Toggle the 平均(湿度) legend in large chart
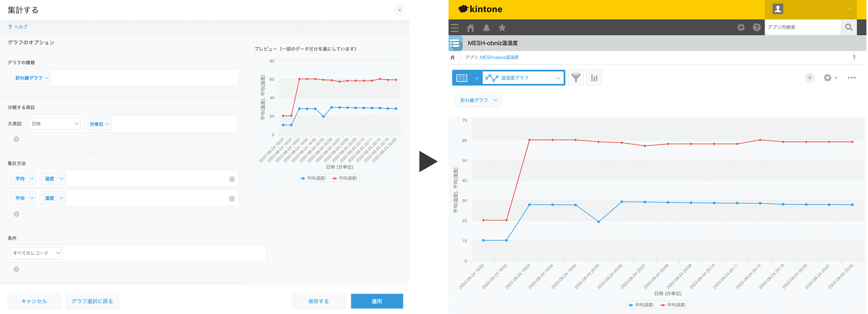Screen dimensions: 868x314 [x=673, y=305]
